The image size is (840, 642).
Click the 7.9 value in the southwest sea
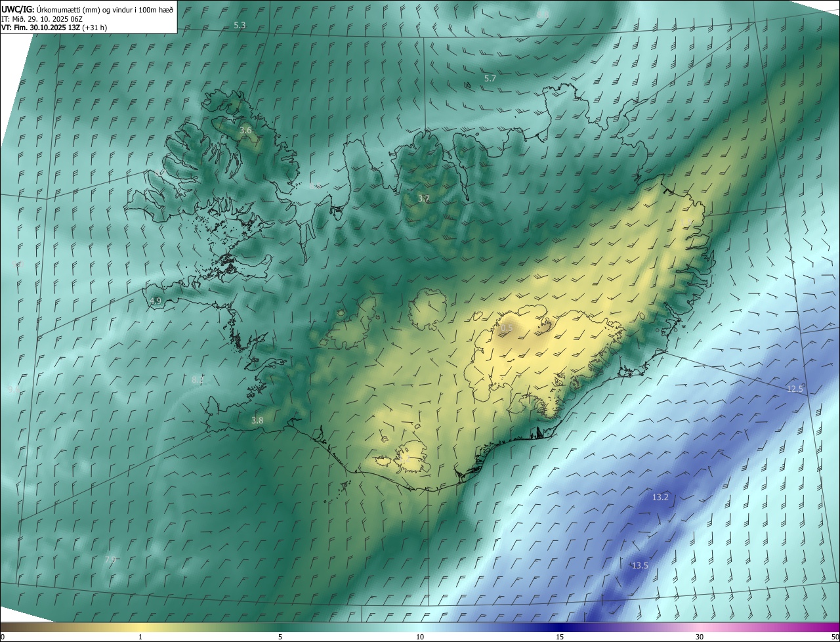pos(110,559)
